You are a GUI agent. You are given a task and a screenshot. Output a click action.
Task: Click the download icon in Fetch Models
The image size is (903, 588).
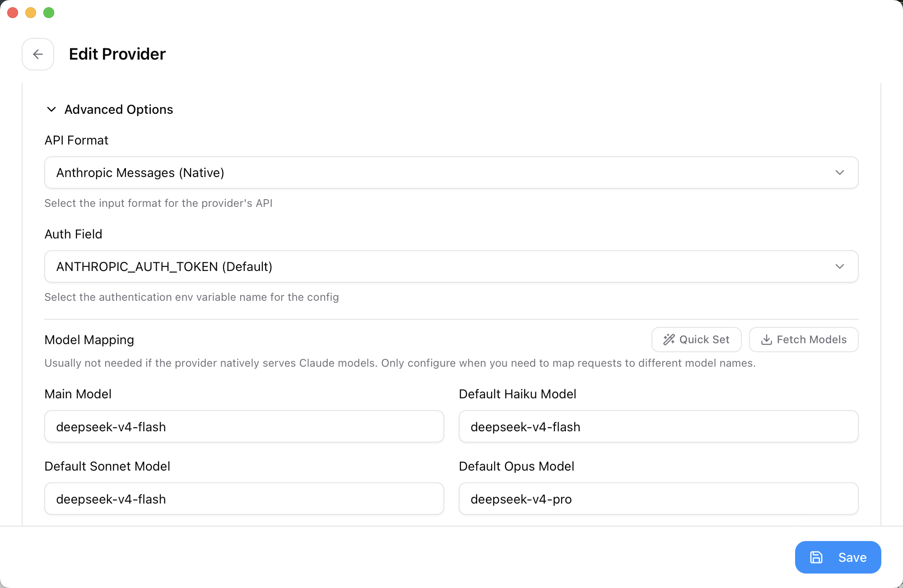766,340
